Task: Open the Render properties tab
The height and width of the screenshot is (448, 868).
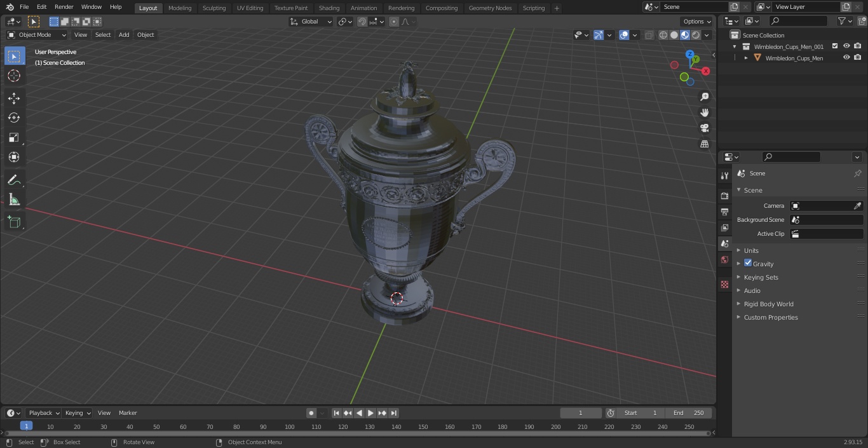Action: coord(724,196)
